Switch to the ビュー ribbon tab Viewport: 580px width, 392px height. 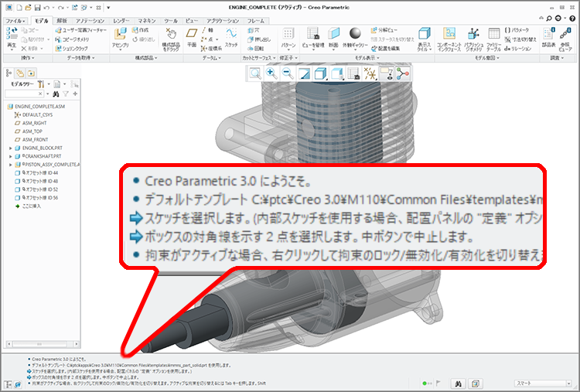pyautogui.click(x=190, y=19)
